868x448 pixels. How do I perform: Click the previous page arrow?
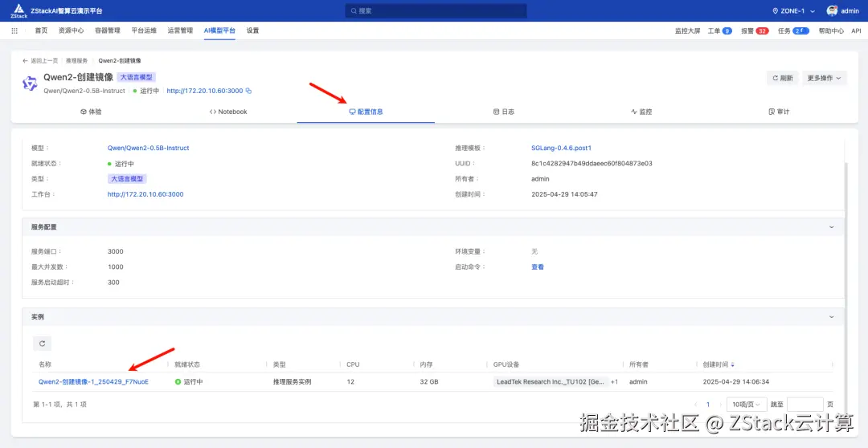pyautogui.click(x=696, y=405)
